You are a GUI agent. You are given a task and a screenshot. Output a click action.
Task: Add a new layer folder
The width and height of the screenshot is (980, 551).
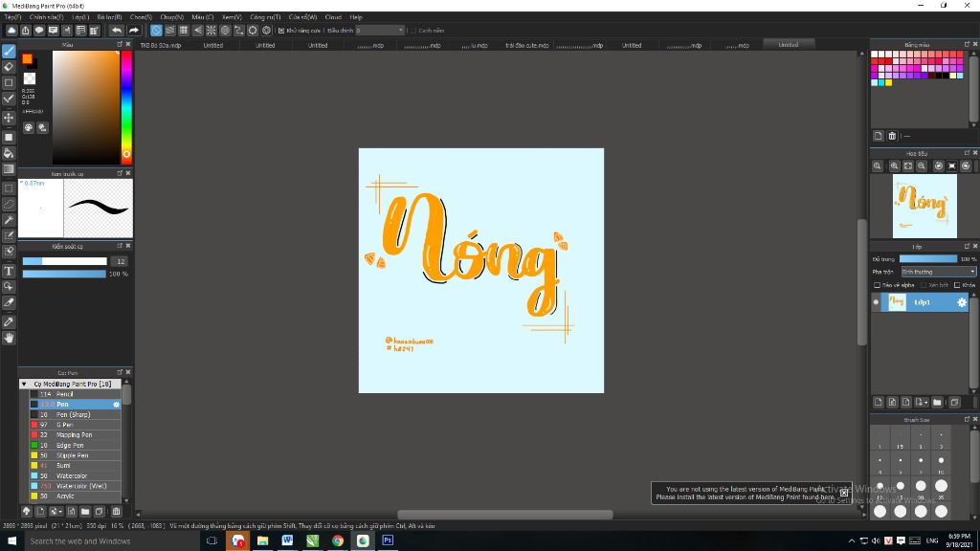[x=937, y=403]
